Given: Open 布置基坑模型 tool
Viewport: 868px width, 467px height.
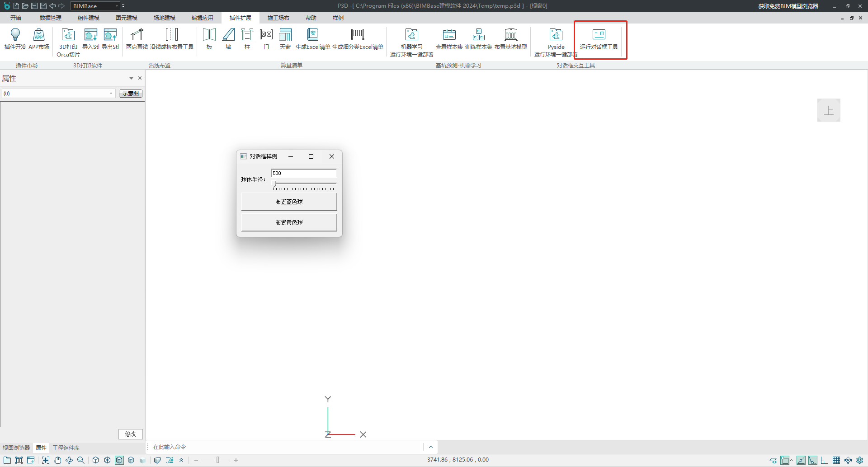Looking at the screenshot, I should tap(511, 35).
